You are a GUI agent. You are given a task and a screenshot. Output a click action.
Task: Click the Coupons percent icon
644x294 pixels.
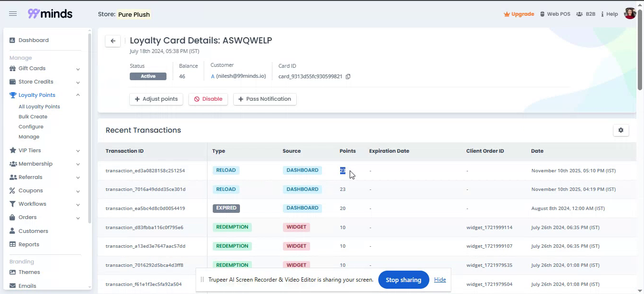13,190
